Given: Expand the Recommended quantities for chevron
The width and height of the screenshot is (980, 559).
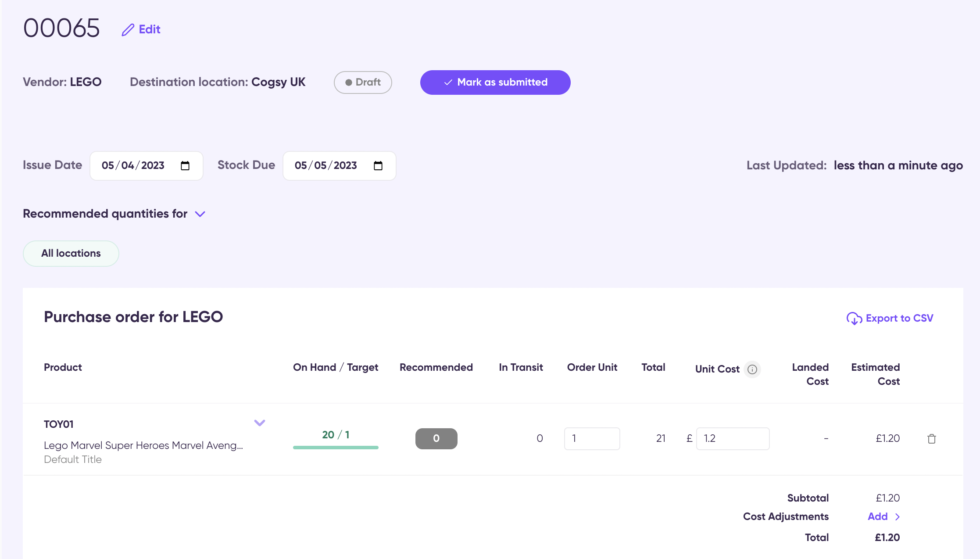Looking at the screenshot, I should (200, 214).
